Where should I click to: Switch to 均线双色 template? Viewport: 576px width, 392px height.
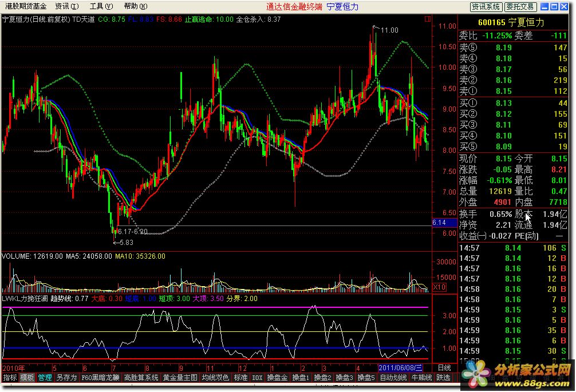(215, 377)
